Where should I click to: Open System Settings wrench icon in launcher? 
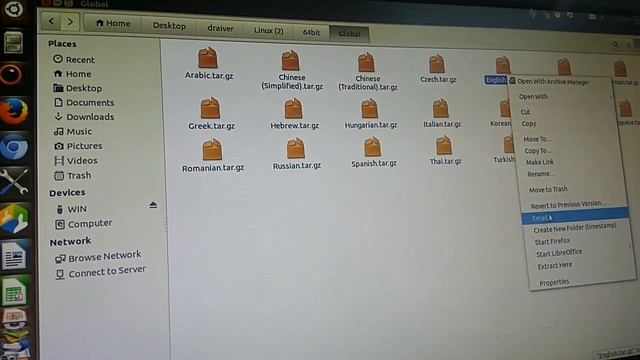14,182
